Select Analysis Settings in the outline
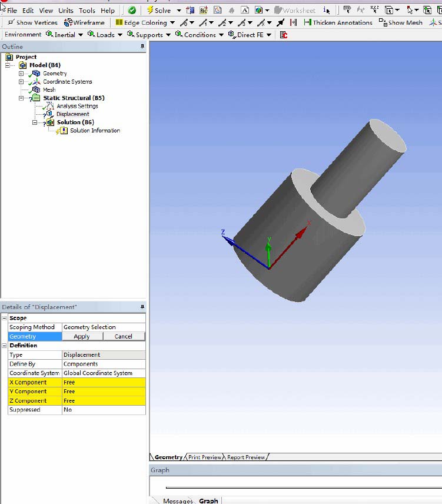 coord(77,106)
